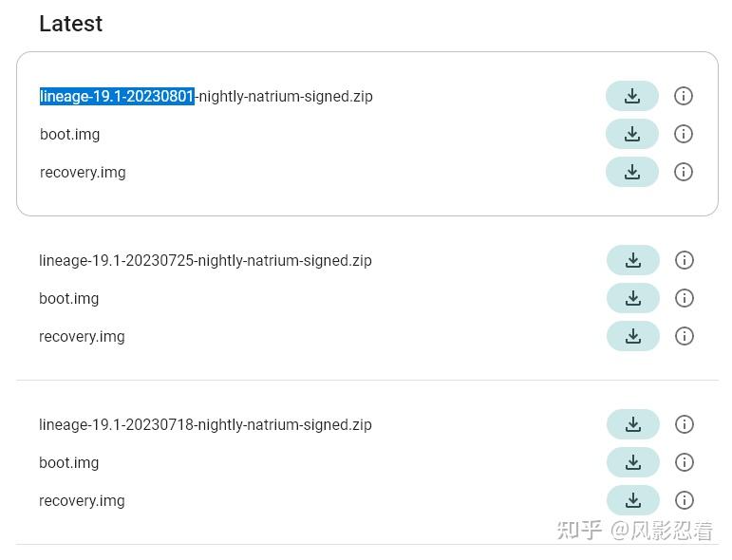Show info for 20230801 recovery.img
This screenshot has width=732, height=560.
(x=684, y=172)
